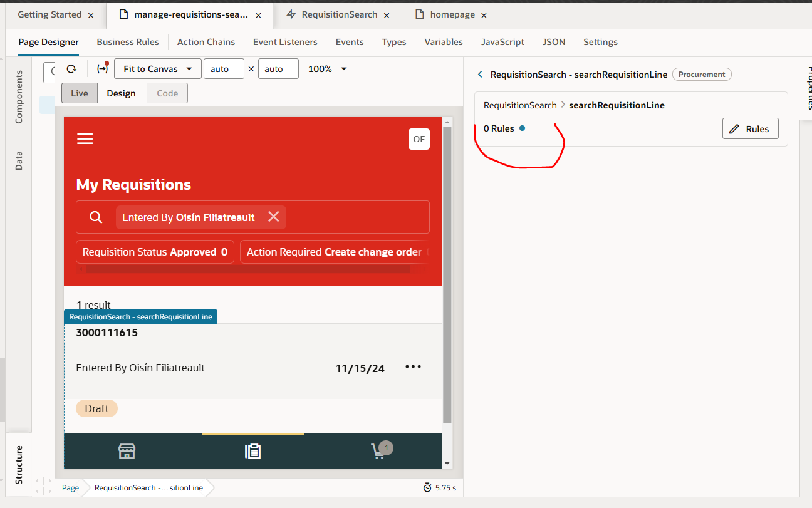Image resolution: width=812 pixels, height=508 pixels.
Task: Switch to Design mode
Action: coord(122,93)
